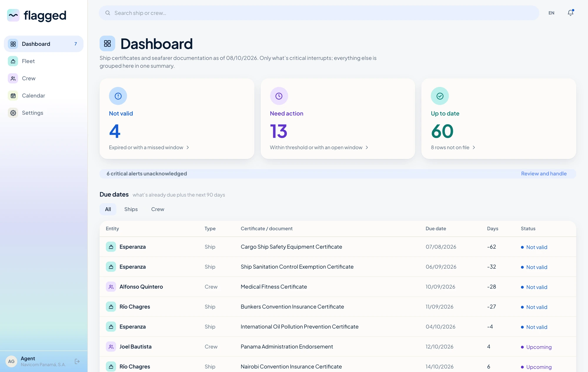The image size is (588, 372).
Task: Click Ship Sanitation Control Exemption Certificate text
Action: 297,267
